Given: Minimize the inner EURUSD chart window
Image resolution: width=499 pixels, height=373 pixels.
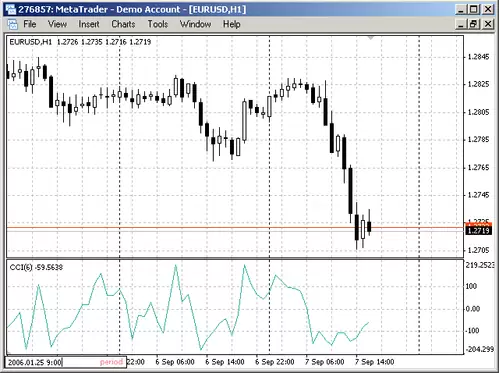Looking at the screenshot, I should (461, 24).
